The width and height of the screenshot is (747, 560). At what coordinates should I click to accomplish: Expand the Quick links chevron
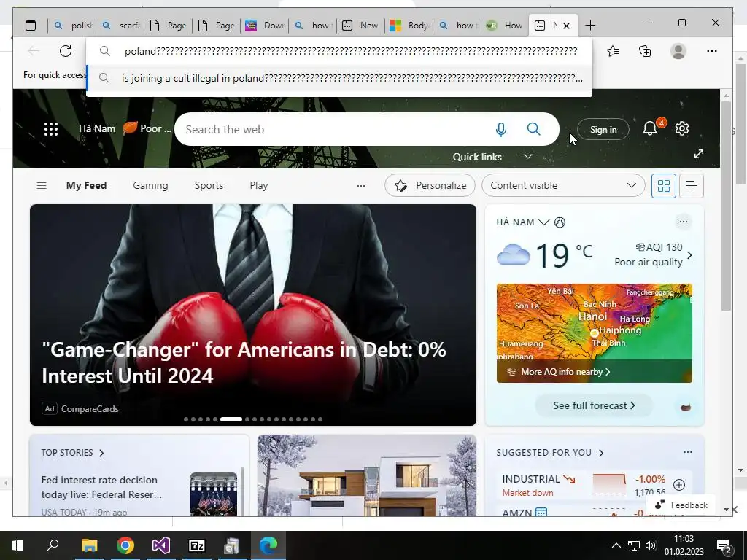click(528, 156)
